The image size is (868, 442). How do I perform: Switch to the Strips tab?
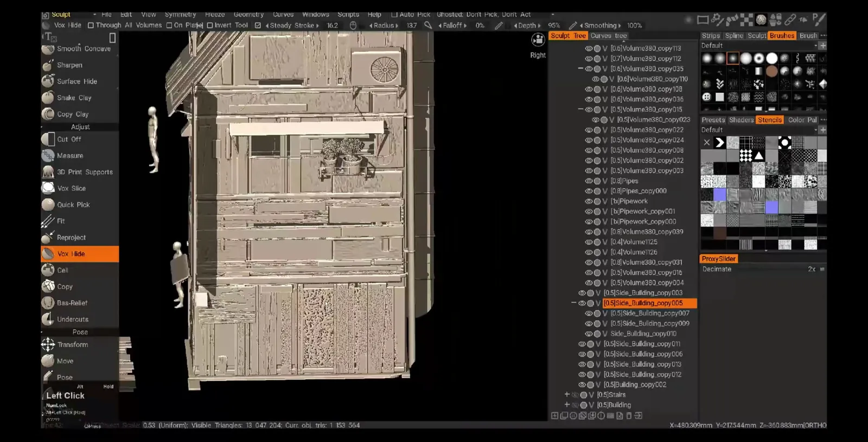tap(711, 36)
